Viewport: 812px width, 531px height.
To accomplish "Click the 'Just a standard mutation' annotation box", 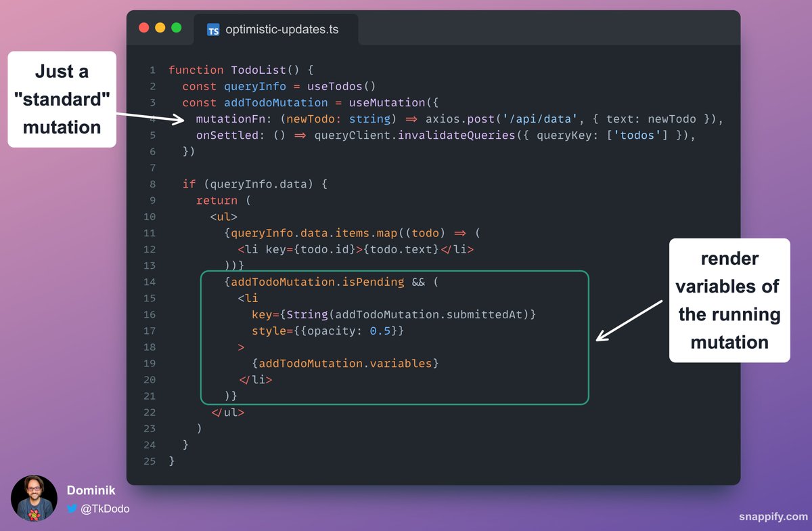I will coord(62,100).
